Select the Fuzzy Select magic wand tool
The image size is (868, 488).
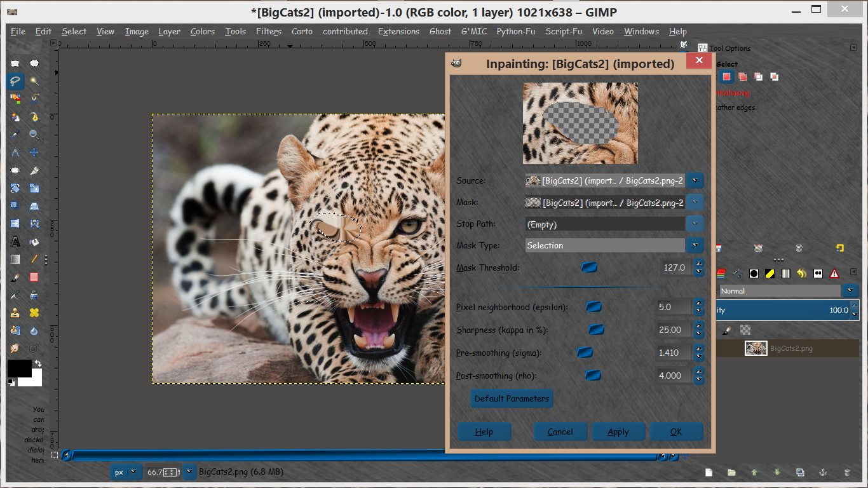(34, 81)
